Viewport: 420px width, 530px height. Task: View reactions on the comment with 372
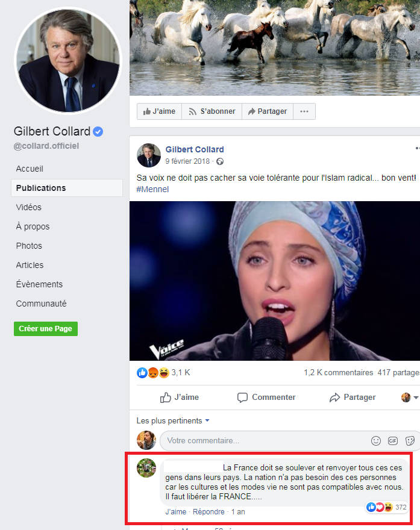coord(386,507)
